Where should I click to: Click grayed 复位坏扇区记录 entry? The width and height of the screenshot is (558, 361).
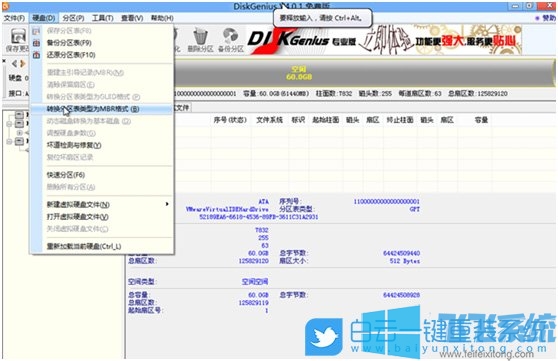pyautogui.click(x=70, y=157)
